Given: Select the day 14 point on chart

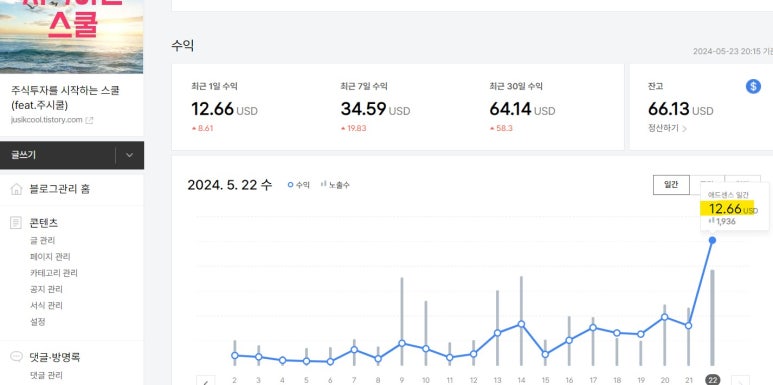Looking at the screenshot, I should click(x=521, y=324).
